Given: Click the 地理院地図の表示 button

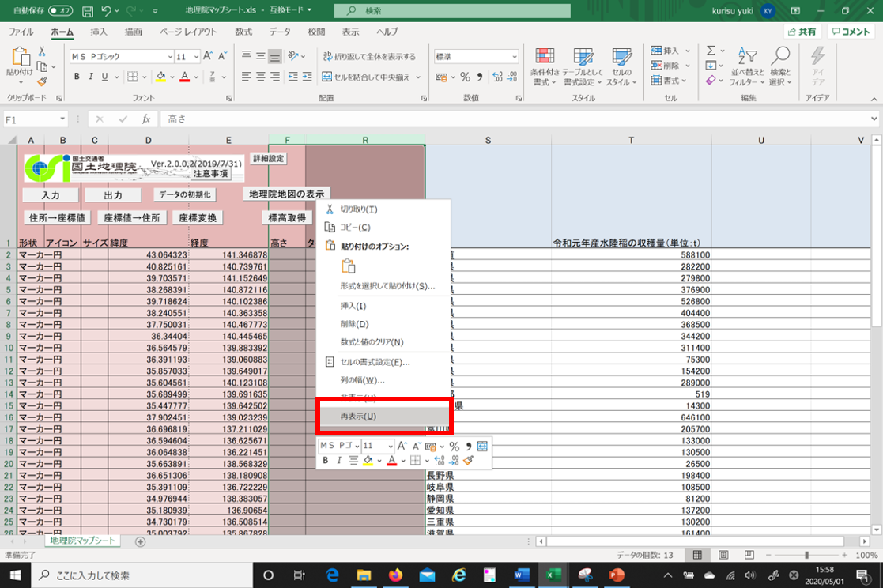Looking at the screenshot, I should tap(287, 194).
